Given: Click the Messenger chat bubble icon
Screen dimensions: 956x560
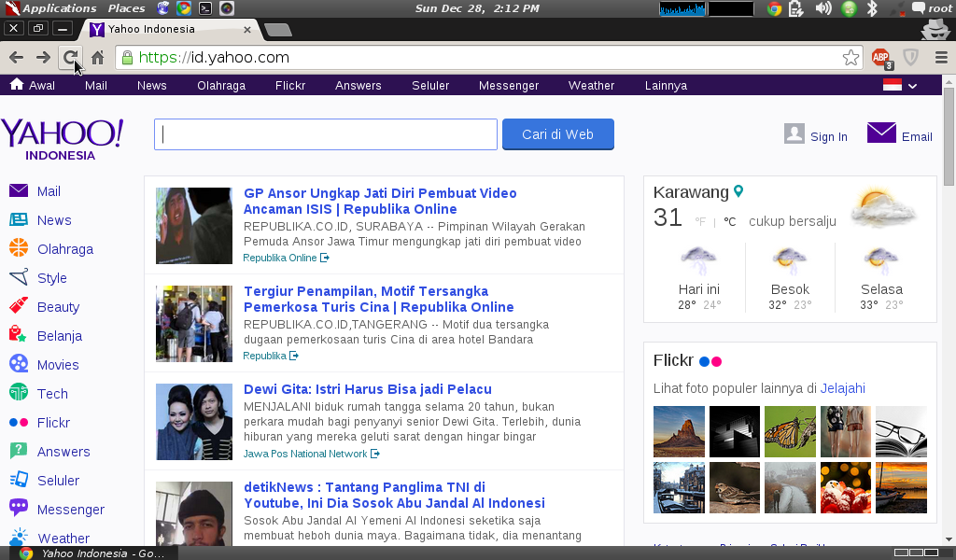Looking at the screenshot, I should 19,507.
